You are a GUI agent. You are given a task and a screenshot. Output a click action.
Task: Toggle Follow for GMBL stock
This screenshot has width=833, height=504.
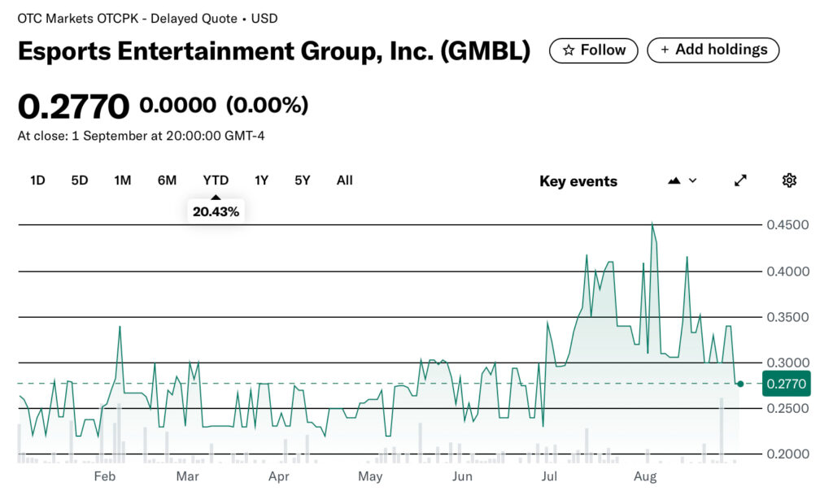(594, 50)
